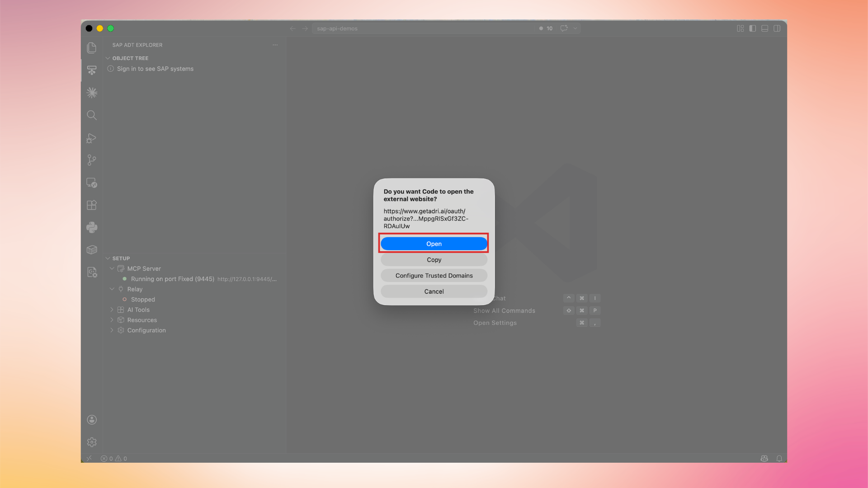The image size is (868, 488).
Task: Select the Extensions icon
Action: coord(91,205)
